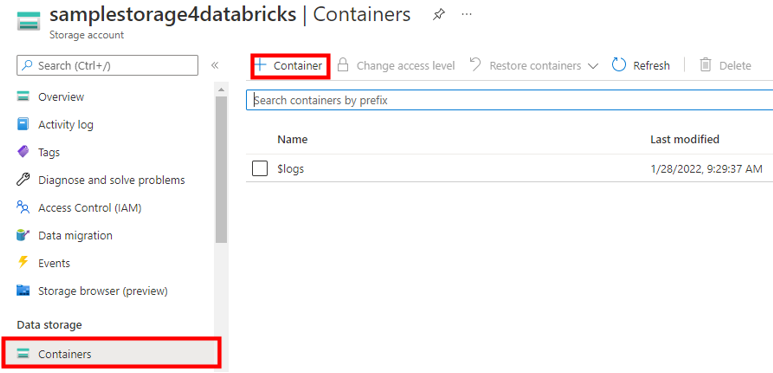Click the undo arrow icon for Restore containers
Viewport: 773px width, 373px height.
point(475,65)
